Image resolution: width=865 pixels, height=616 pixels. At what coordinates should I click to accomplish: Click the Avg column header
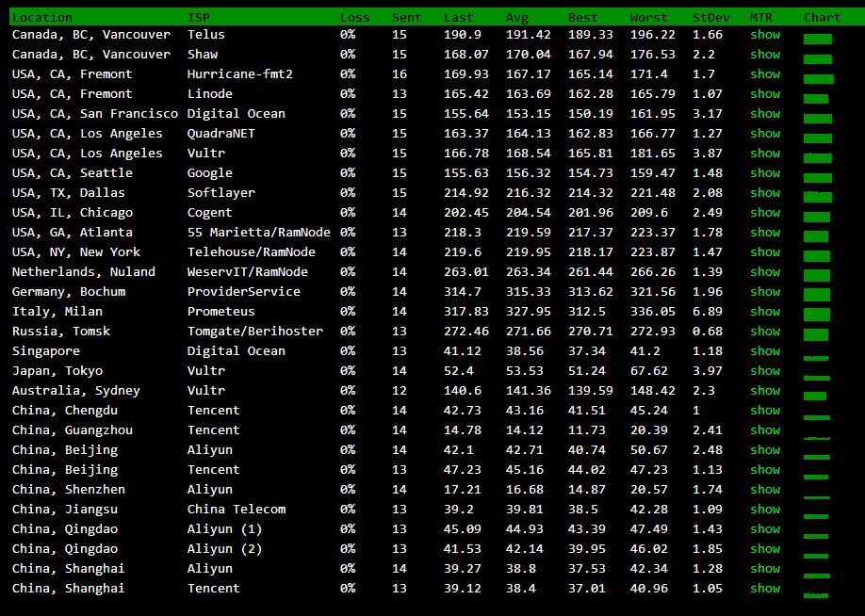click(x=516, y=17)
